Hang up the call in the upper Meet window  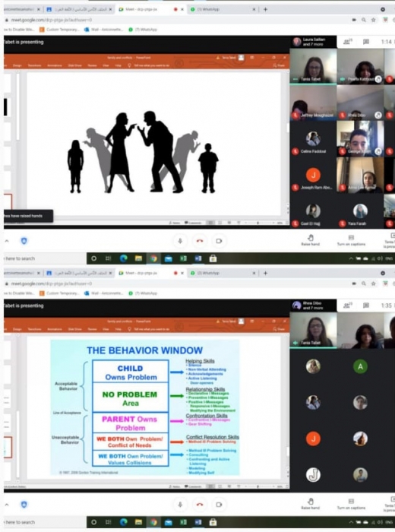click(x=200, y=241)
